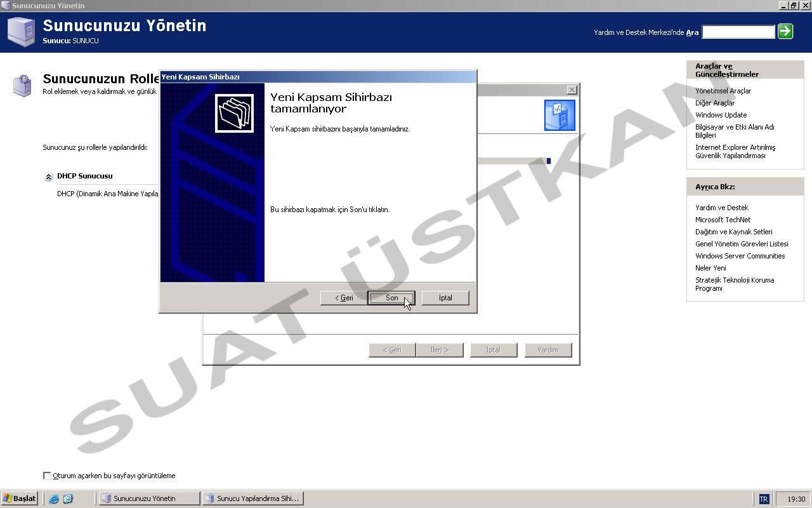Click the 'Sunucunuz şu rollerle yapılandırıldı:' text

point(95,147)
